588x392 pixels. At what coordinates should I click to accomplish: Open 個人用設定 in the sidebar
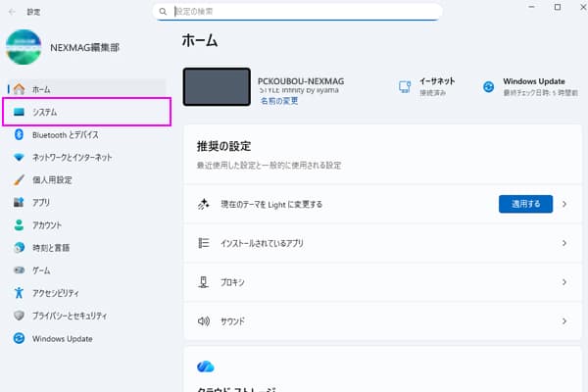pos(86,179)
